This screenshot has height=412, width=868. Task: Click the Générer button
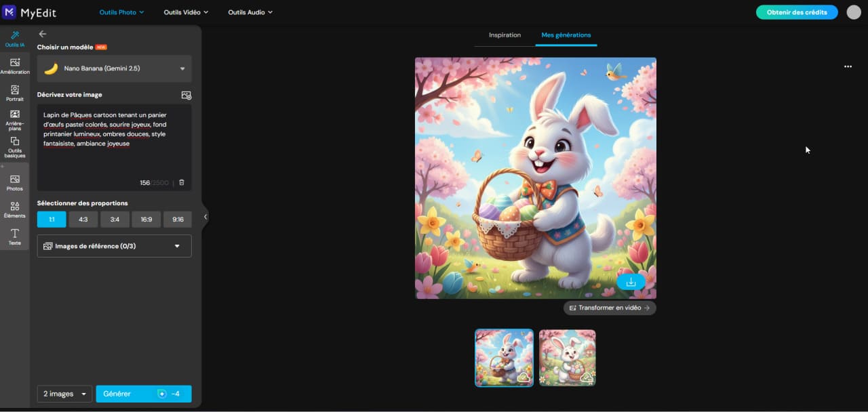144,394
